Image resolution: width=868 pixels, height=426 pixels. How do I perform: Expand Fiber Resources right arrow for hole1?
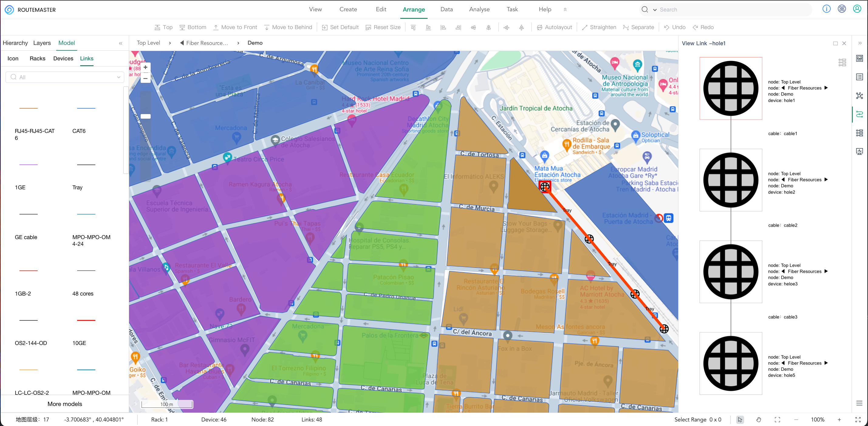[826, 88]
